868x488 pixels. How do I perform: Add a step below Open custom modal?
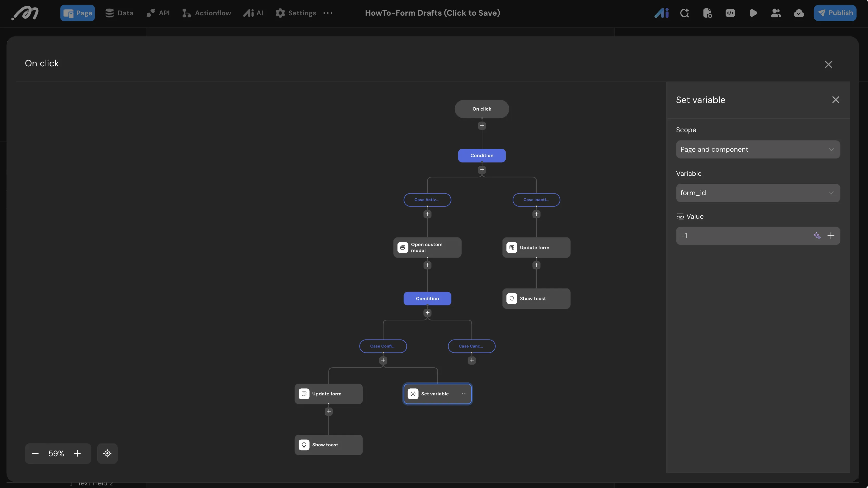click(427, 265)
